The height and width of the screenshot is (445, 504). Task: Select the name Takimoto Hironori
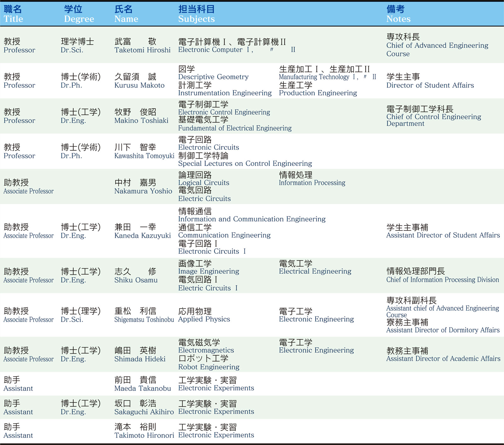(144, 436)
